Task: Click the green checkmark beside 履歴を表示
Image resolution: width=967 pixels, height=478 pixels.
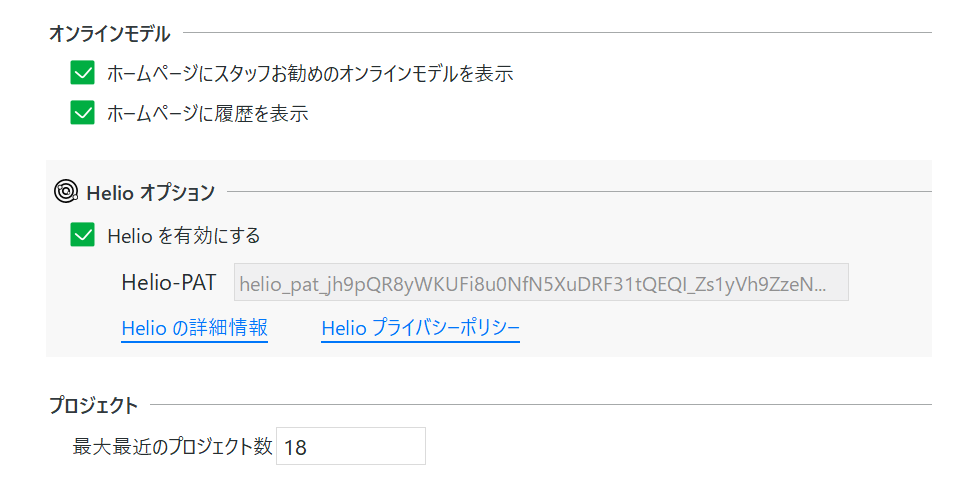Action: (x=83, y=113)
